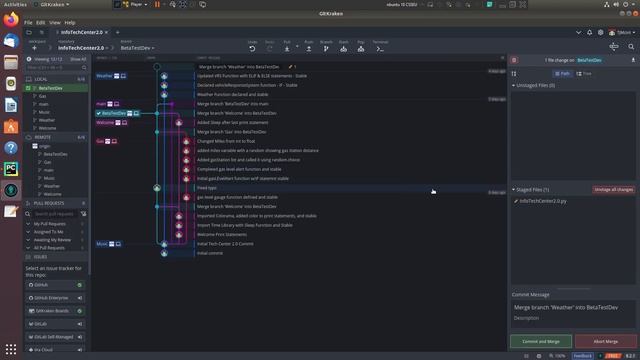Open the user profile dropdown
This screenshot has height=360, width=640.
pyautogui.click(x=622, y=32)
